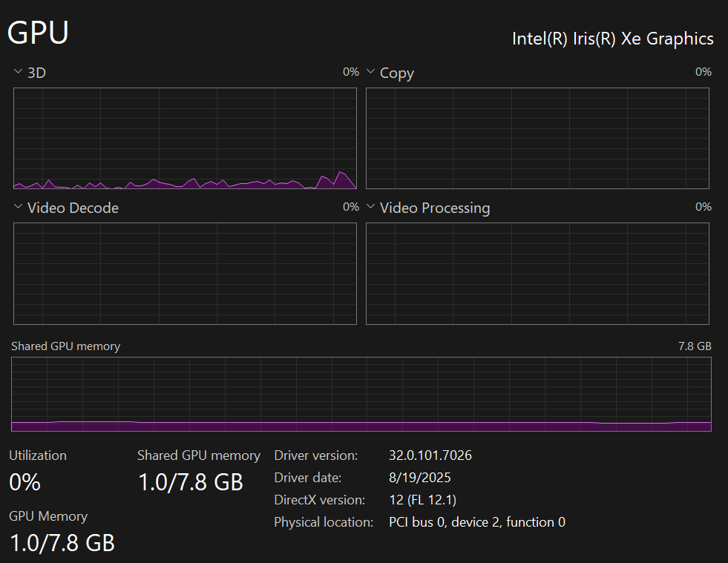Click the 7.8 GB graph maximum label
The height and width of the screenshot is (563, 728).
(x=695, y=346)
